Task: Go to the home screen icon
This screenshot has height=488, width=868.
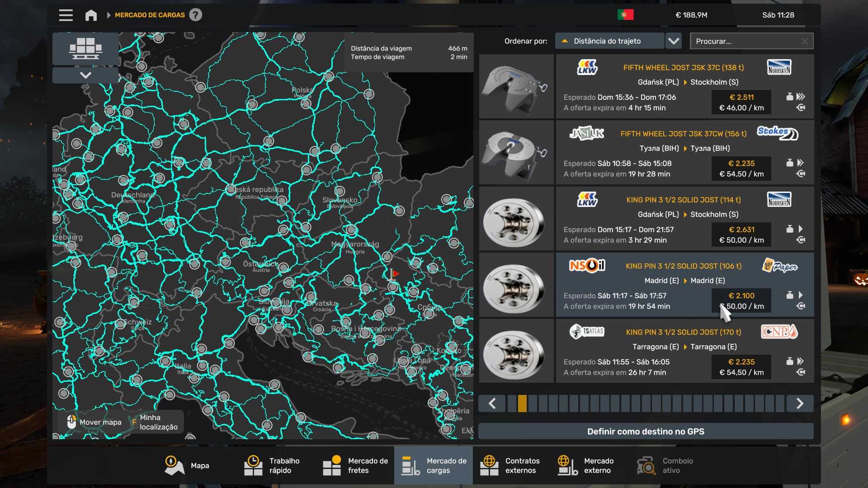Action: [91, 15]
